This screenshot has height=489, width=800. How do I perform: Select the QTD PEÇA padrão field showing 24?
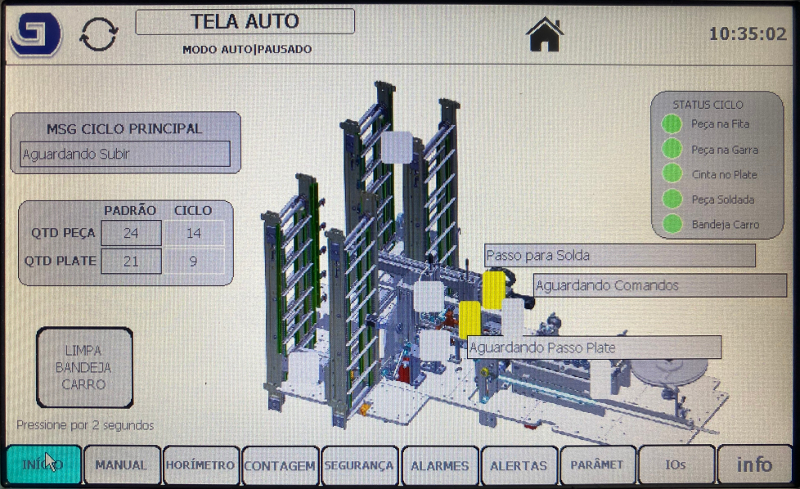tap(131, 233)
